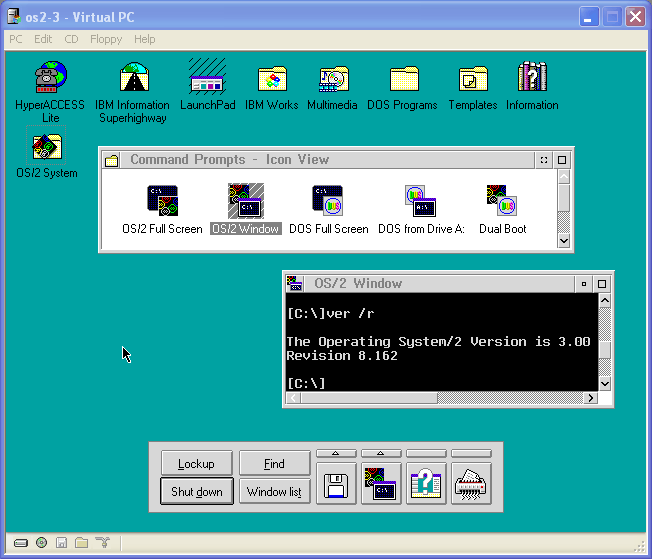Click OS/2 Window scroll down arrow

[605, 383]
